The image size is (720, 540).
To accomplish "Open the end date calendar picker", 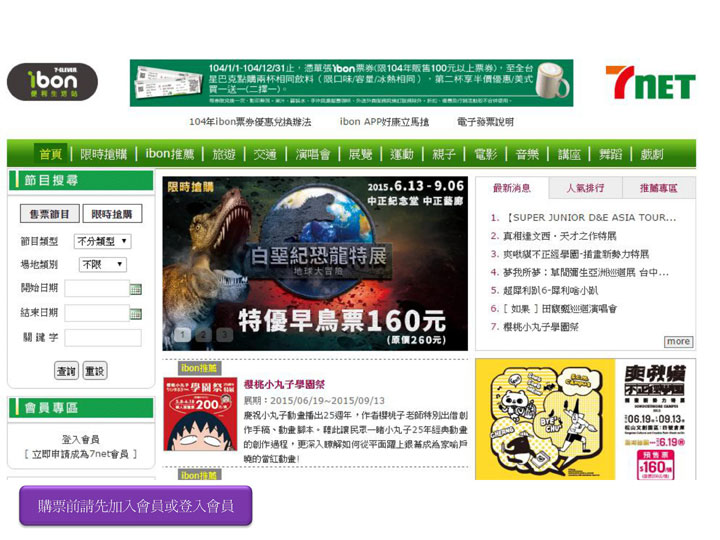I will tap(135, 314).
